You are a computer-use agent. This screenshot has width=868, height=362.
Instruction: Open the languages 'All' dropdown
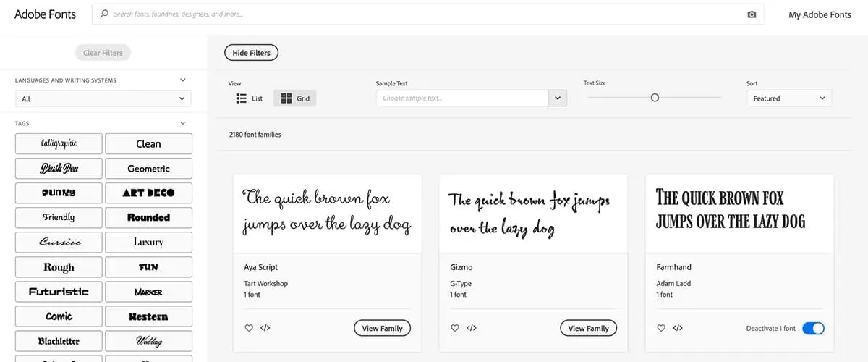point(103,98)
